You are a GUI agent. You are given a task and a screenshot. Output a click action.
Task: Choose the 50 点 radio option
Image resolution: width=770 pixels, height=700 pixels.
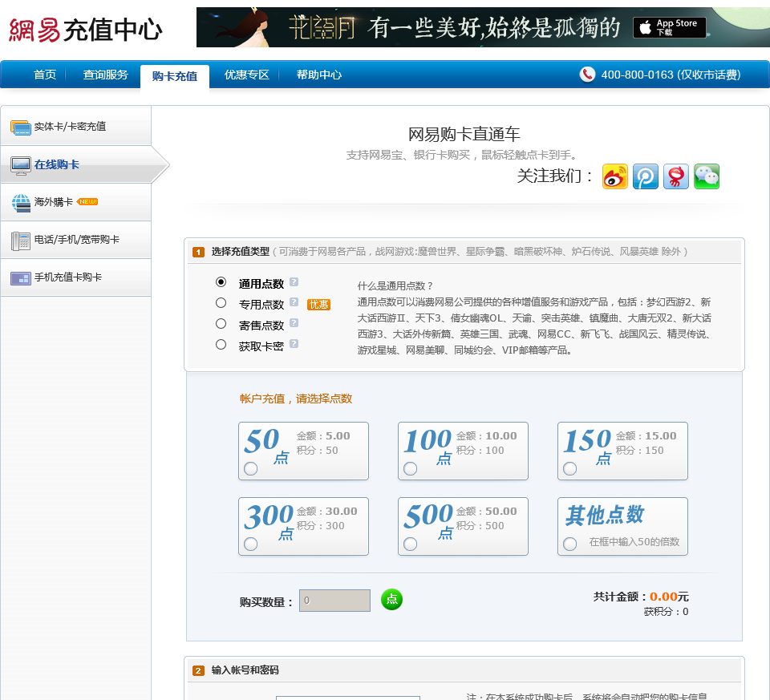[250, 469]
